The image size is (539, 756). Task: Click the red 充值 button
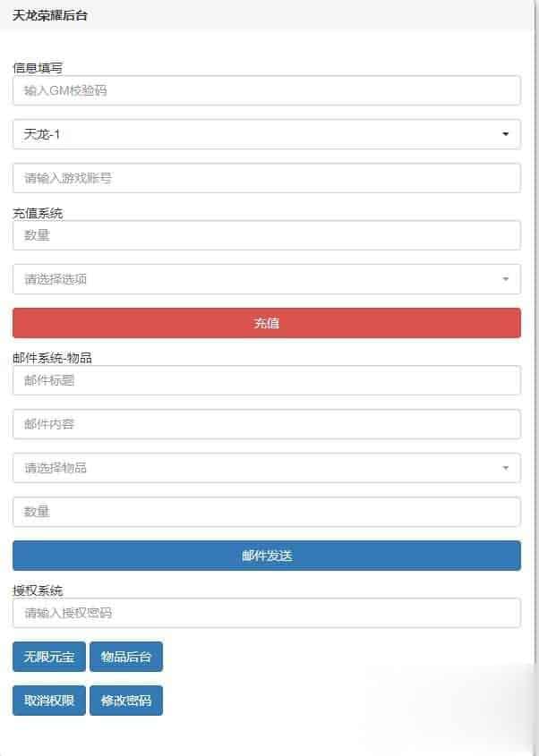[266, 323]
